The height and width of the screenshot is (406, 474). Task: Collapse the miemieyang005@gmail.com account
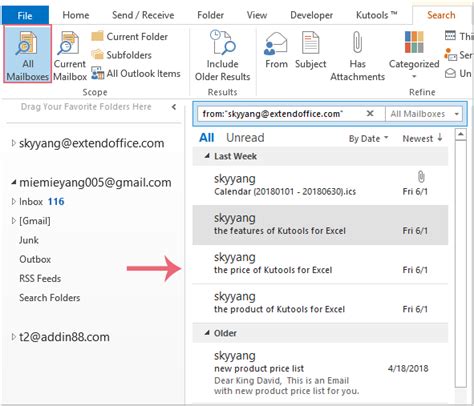point(13,182)
